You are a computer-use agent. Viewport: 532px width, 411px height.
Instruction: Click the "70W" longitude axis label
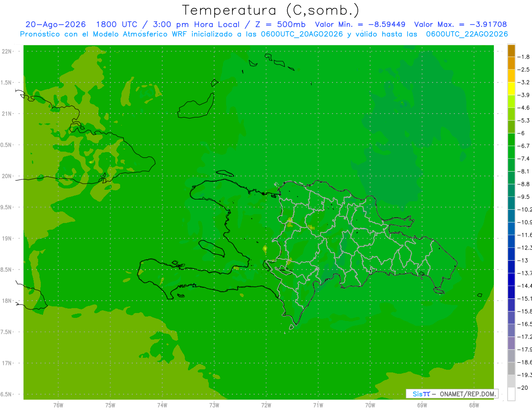tap(370, 406)
